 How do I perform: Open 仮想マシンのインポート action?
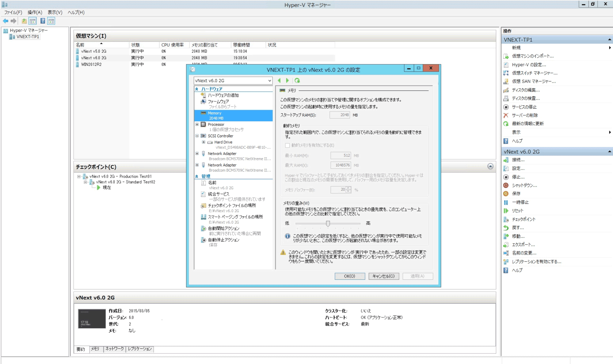(x=533, y=56)
